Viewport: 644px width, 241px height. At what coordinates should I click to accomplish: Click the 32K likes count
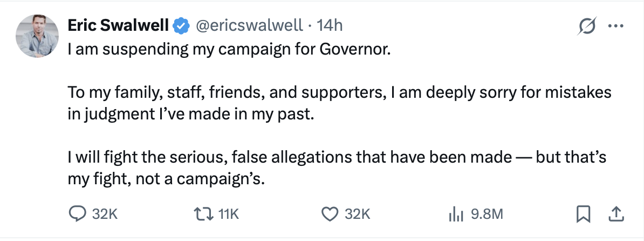tap(357, 215)
